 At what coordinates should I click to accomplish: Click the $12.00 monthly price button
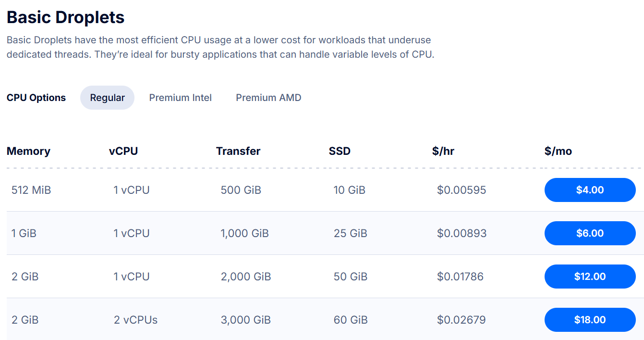coord(590,277)
